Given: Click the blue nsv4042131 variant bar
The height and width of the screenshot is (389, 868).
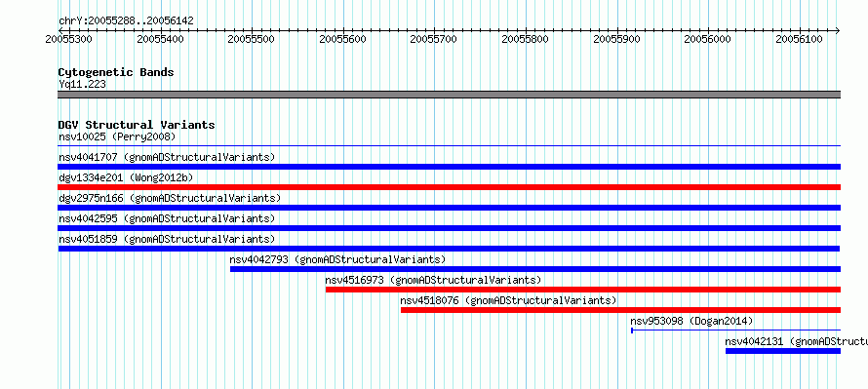Looking at the screenshot, I should pos(783,351).
